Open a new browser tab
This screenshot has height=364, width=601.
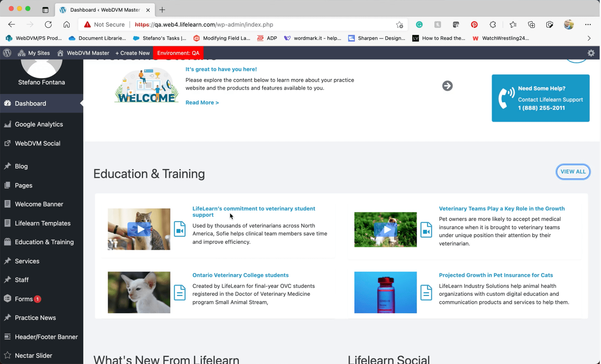(x=162, y=10)
